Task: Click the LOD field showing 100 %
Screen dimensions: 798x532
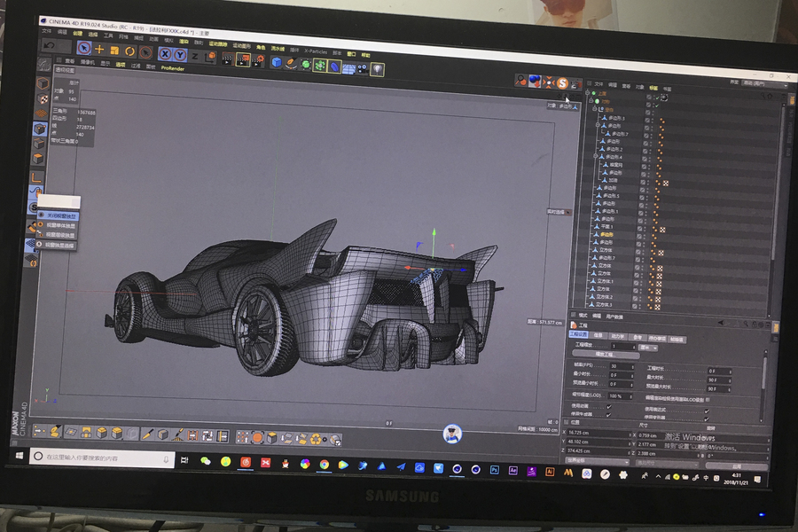Action: pyautogui.click(x=621, y=396)
